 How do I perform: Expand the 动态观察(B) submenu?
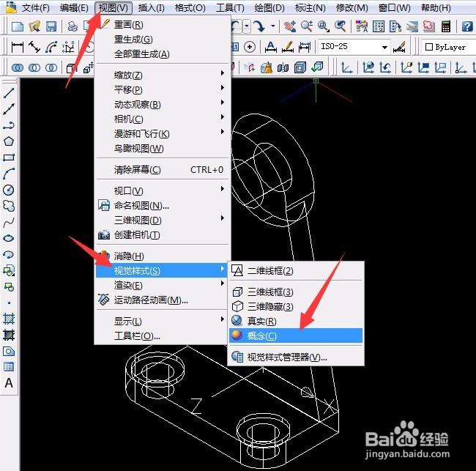pos(163,104)
